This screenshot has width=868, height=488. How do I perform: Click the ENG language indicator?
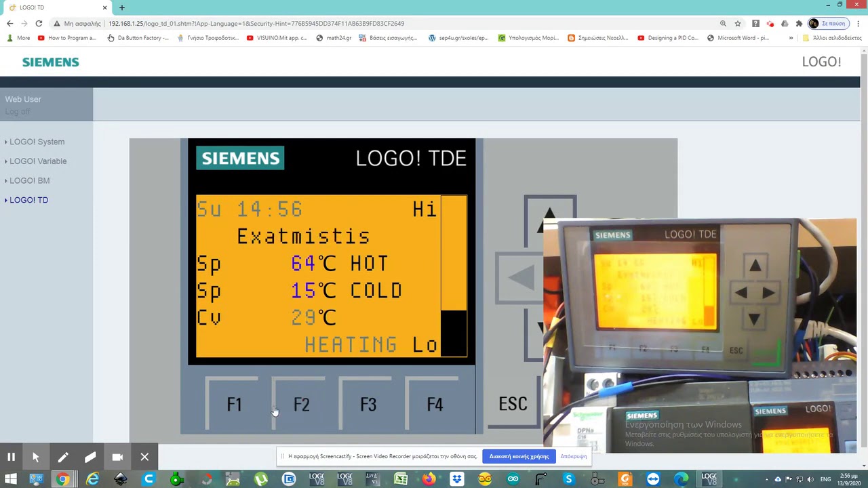point(825,479)
